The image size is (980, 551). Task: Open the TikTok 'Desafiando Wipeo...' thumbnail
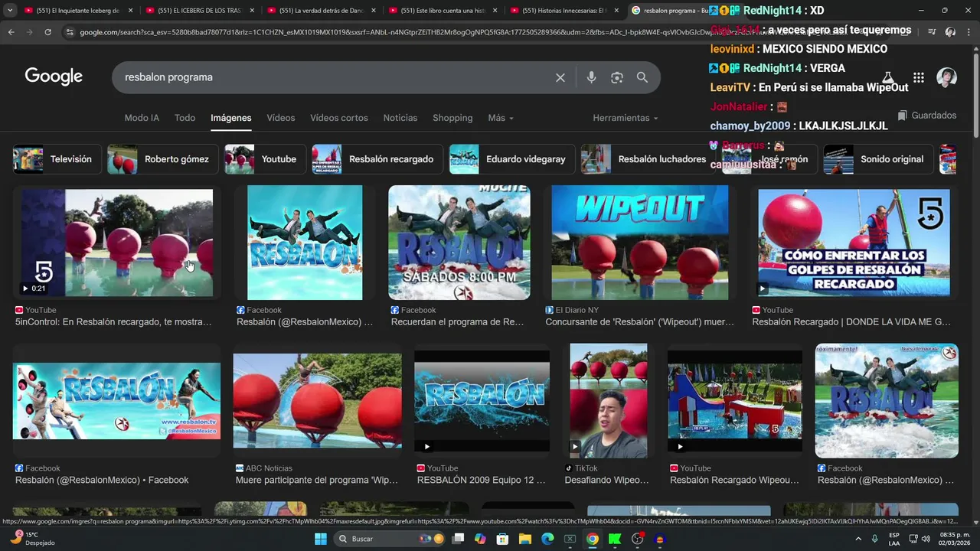609,400
